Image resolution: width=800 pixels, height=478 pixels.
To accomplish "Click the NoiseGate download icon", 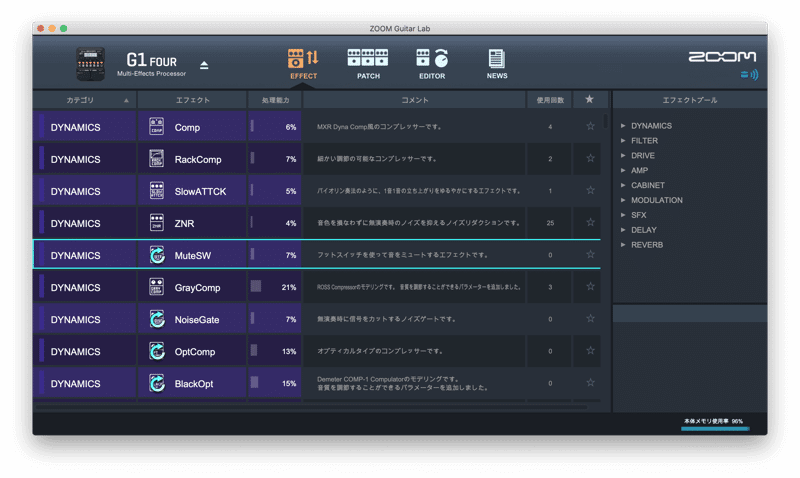I will pyautogui.click(x=157, y=319).
